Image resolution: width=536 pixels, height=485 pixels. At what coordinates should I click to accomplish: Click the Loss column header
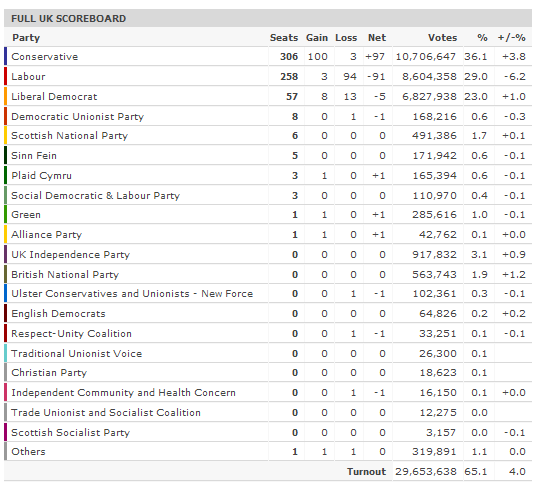pyautogui.click(x=346, y=38)
